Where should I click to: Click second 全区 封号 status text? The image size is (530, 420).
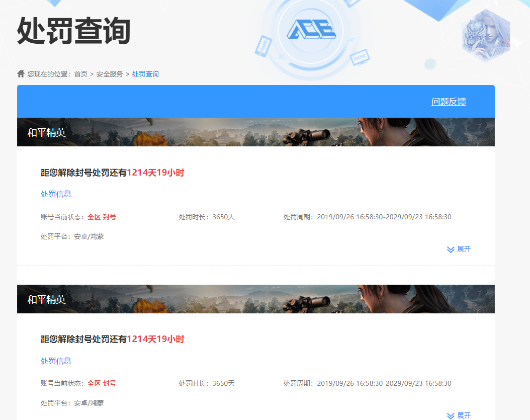point(102,383)
